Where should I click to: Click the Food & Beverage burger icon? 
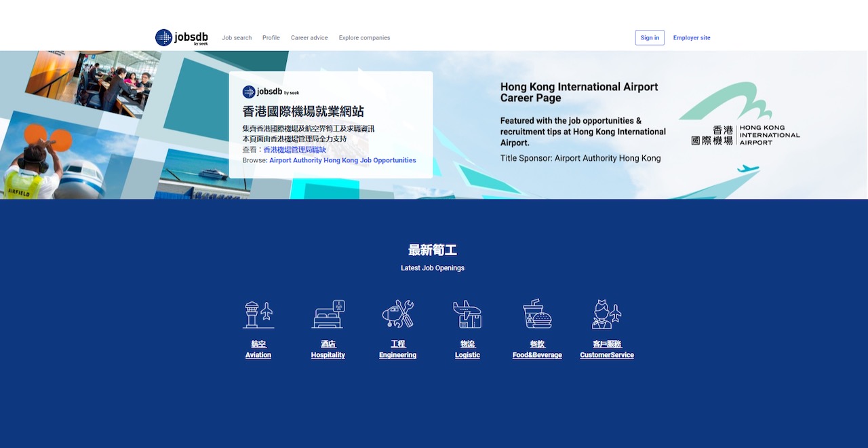[x=537, y=315]
